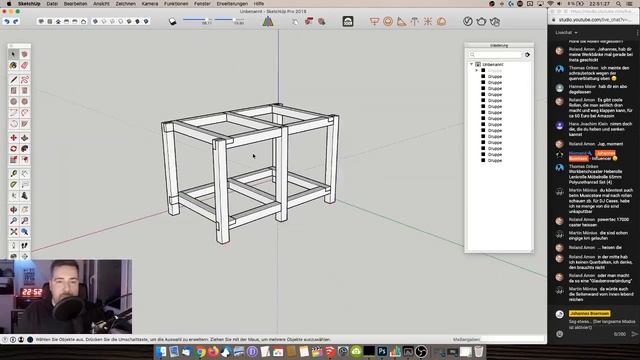
Task: Open the Datei menu
Action: point(52,4)
